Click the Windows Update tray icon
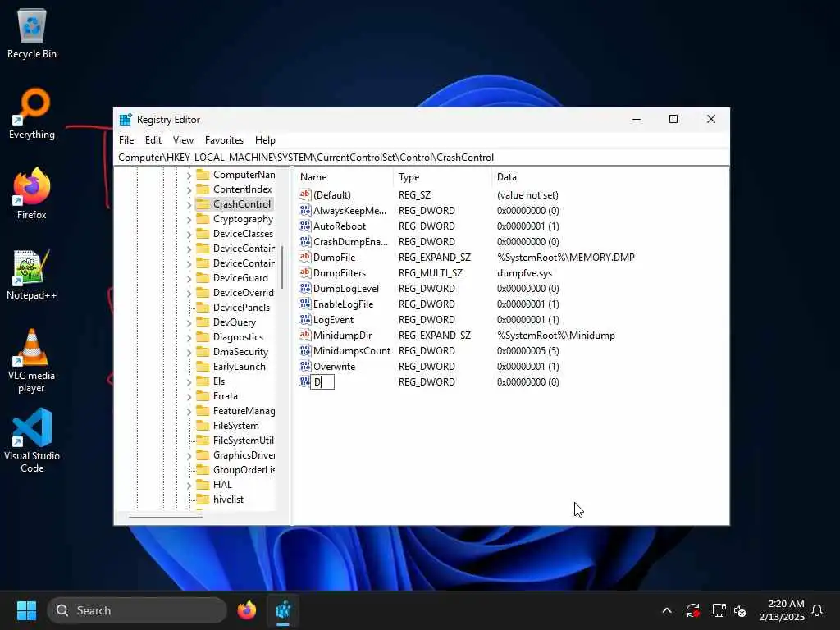The width and height of the screenshot is (840, 630). pos(692,610)
